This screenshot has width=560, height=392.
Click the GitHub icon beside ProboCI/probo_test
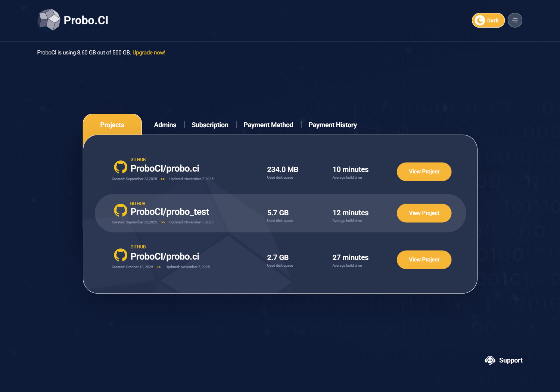point(121,210)
